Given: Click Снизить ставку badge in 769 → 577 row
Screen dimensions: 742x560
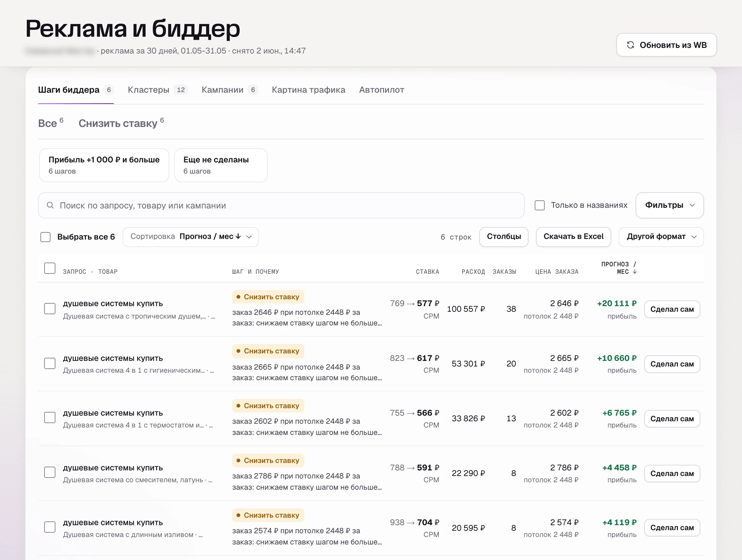Looking at the screenshot, I should tap(268, 297).
